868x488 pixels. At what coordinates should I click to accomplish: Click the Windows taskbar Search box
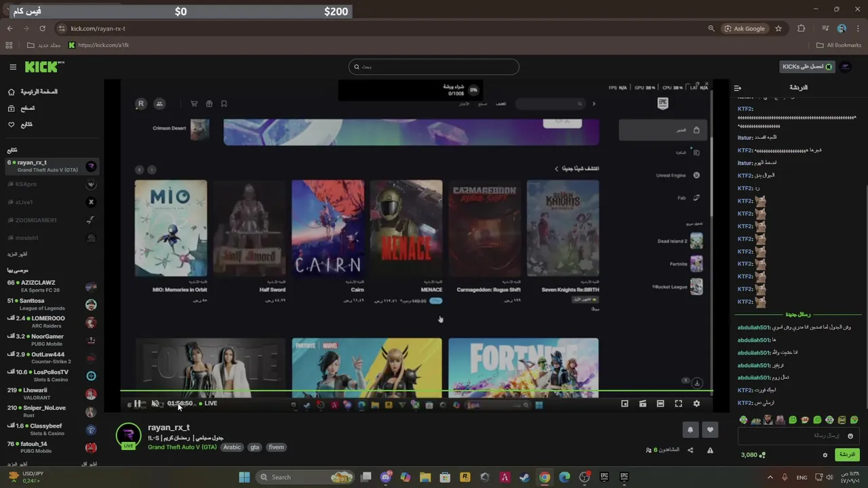[x=305, y=477]
